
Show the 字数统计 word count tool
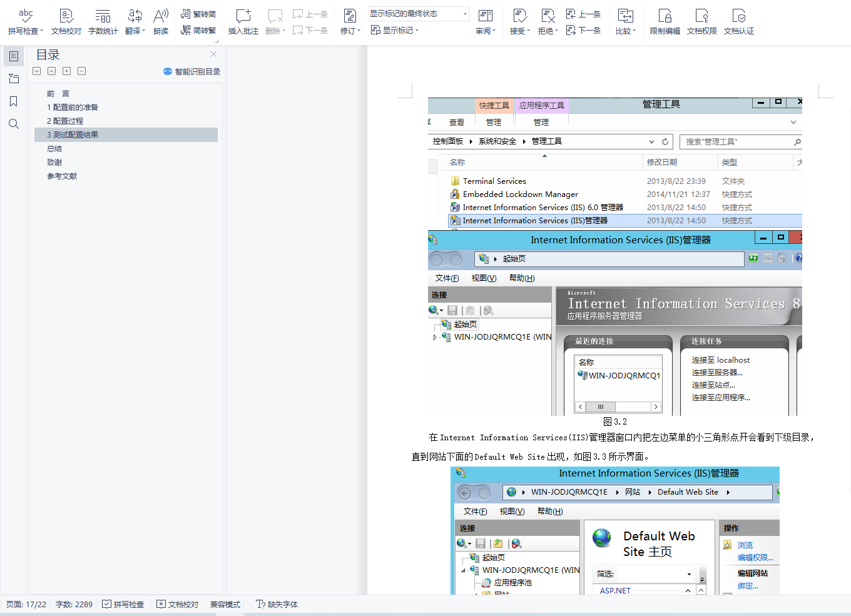(x=103, y=21)
